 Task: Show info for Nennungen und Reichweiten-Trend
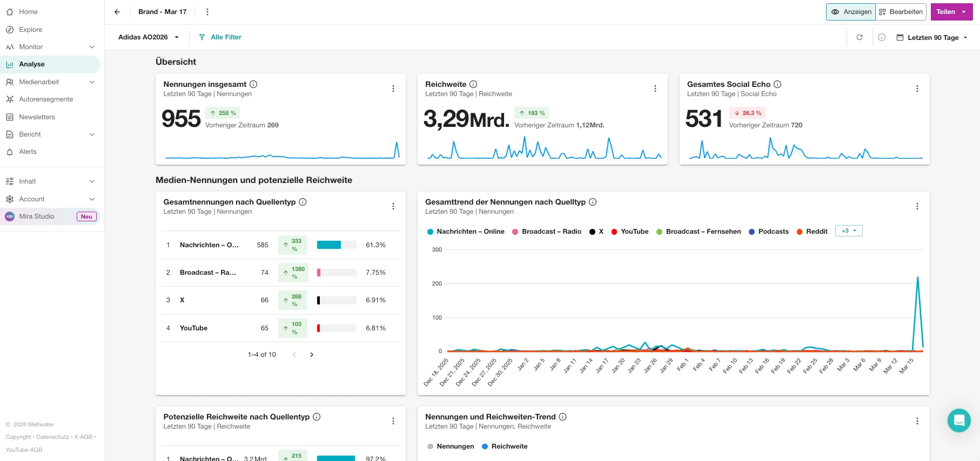pos(563,417)
